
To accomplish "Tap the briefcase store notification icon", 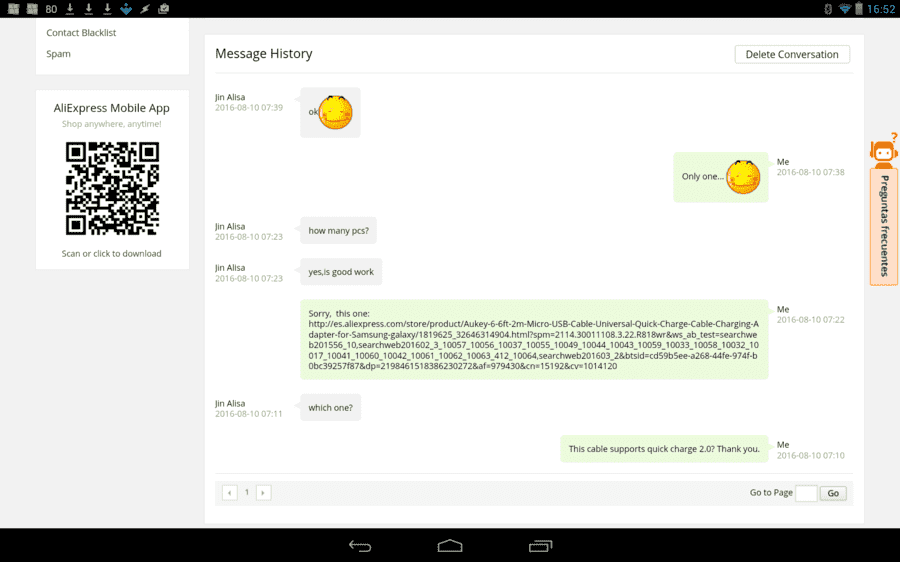I will coord(164,9).
